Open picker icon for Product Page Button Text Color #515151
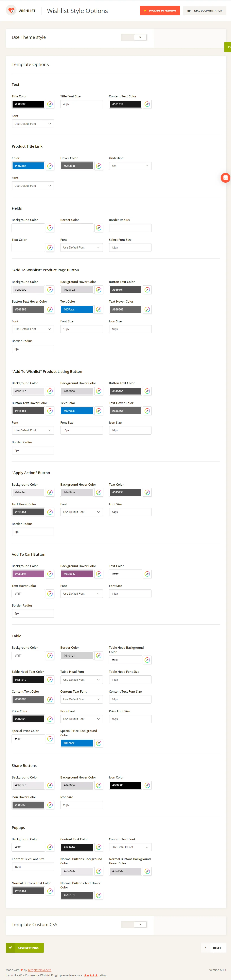The width and height of the screenshot is (231, 980). pos(147,290)
